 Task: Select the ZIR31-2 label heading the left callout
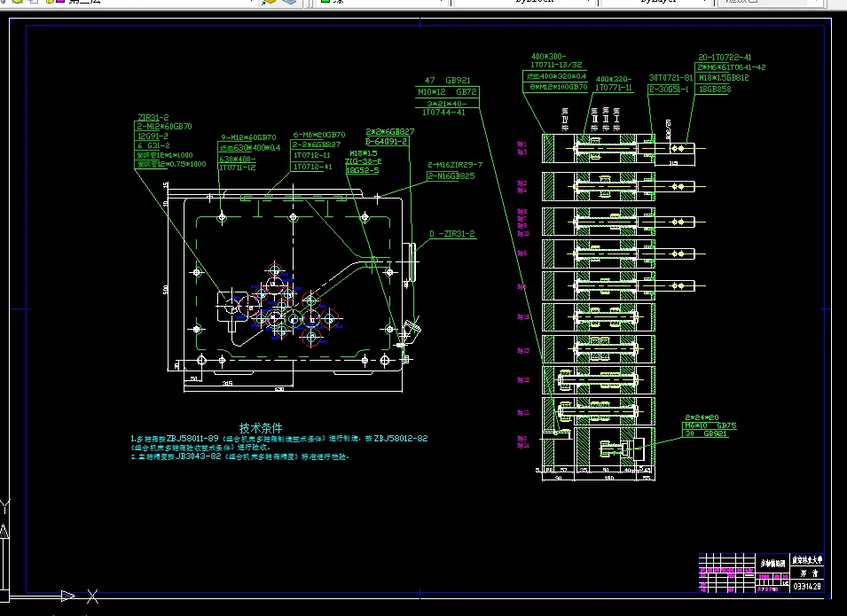pos(153,117)
